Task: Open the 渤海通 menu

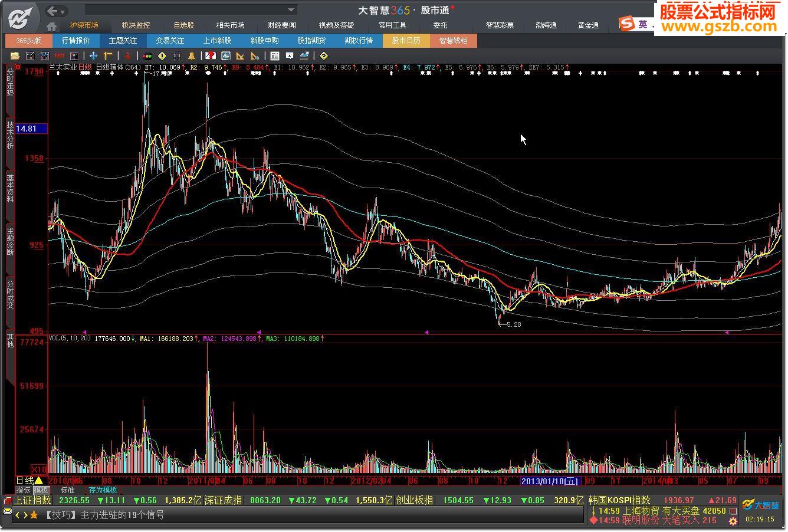Action: [x=546, y=25]
